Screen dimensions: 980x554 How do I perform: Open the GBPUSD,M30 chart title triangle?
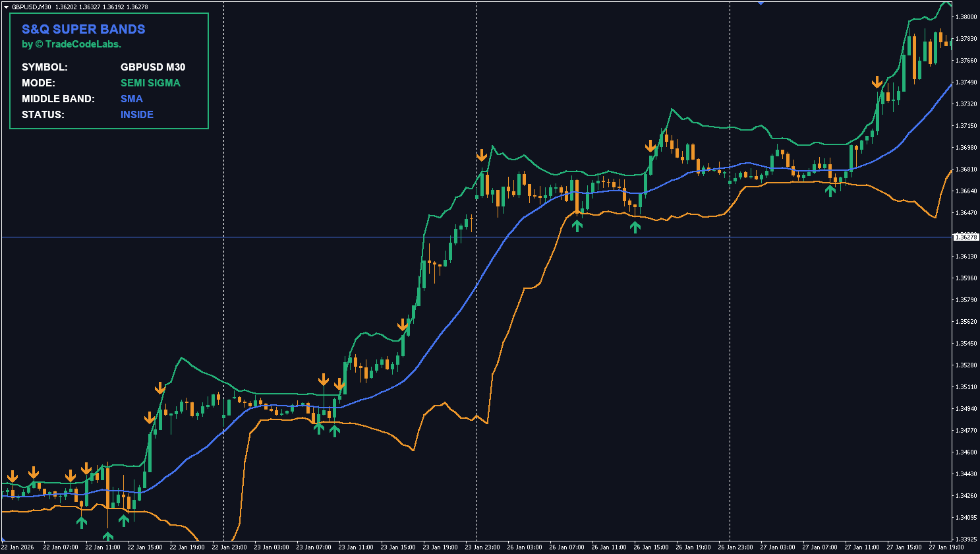(x=6, y=7)
